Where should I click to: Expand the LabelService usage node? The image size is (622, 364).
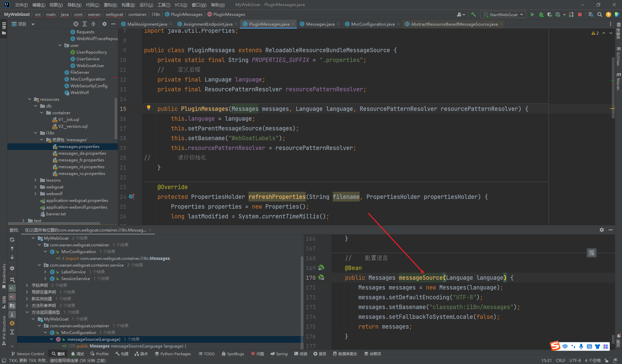tap(45, 272)
